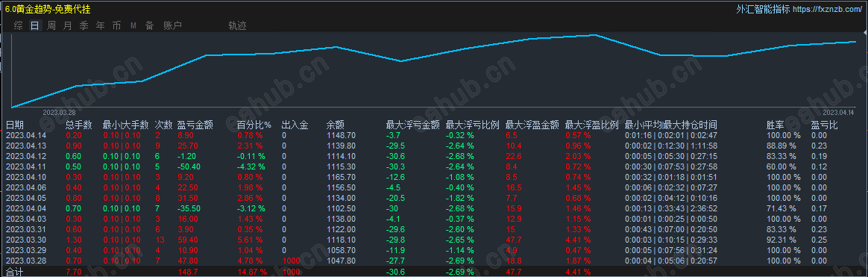The height and width of the screenshot is (277, 868).
Task: Click the 6.0黄金趋势-免费代挂 title
Action: (48, 10)
